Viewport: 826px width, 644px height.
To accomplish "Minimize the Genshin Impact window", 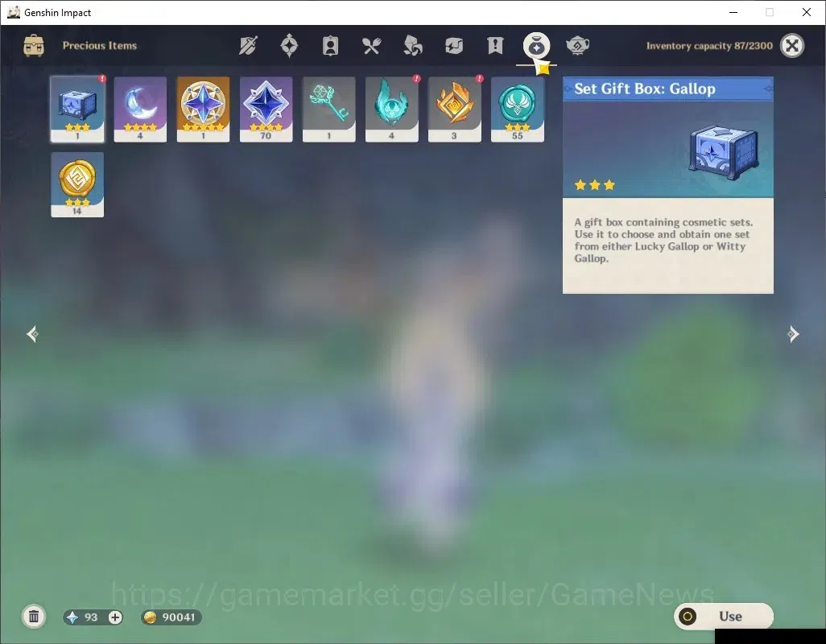I will 733,12.
